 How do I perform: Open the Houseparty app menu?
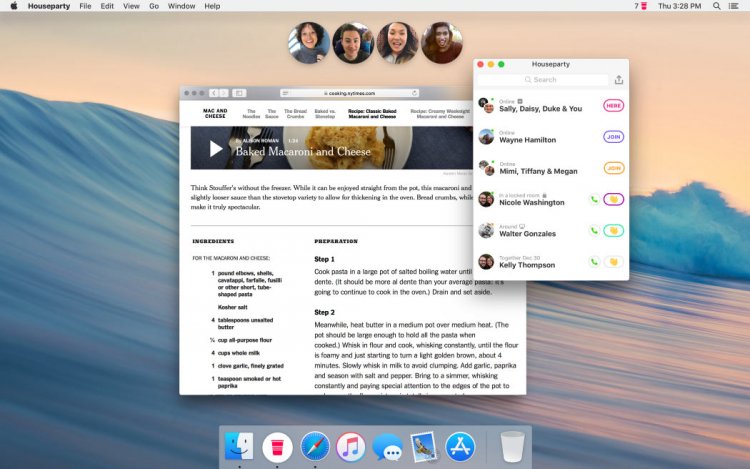tap(49, 6)
